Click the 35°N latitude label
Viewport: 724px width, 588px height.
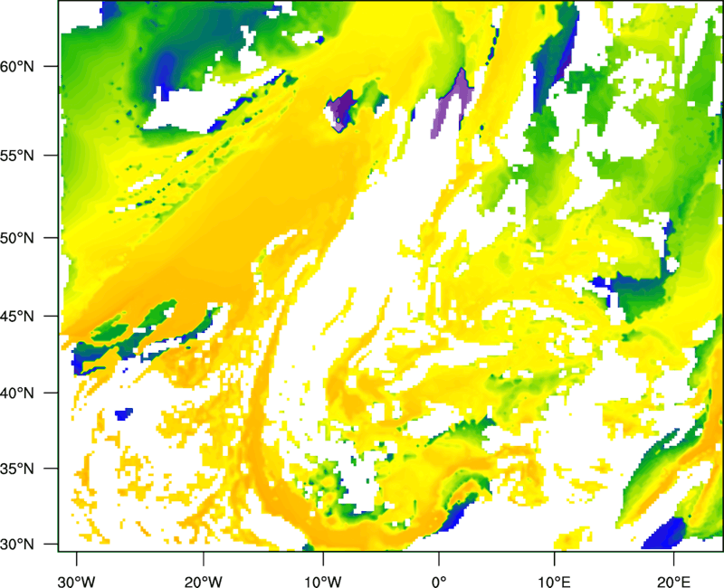[x=28, y=469]
